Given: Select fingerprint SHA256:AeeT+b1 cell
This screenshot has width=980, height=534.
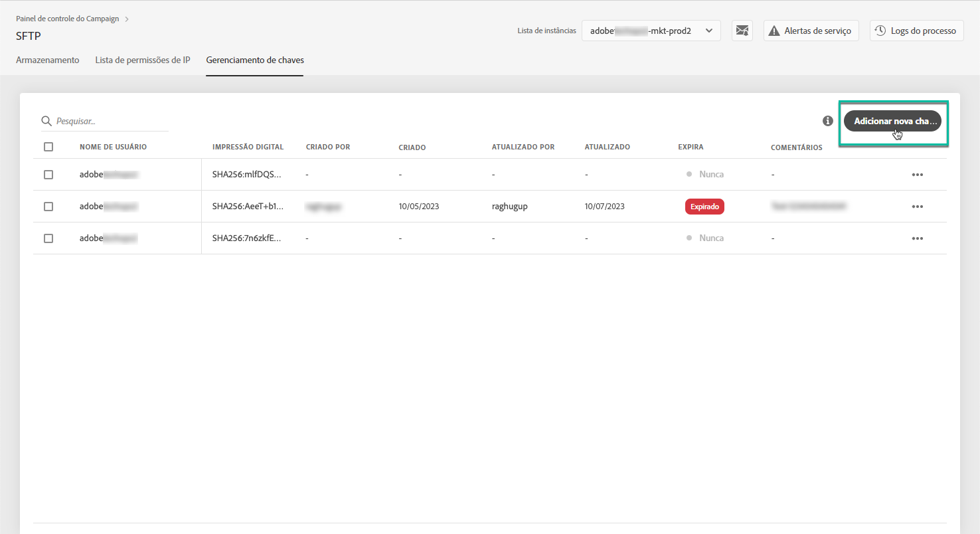Looking at the screenshot, I should 247,207.
